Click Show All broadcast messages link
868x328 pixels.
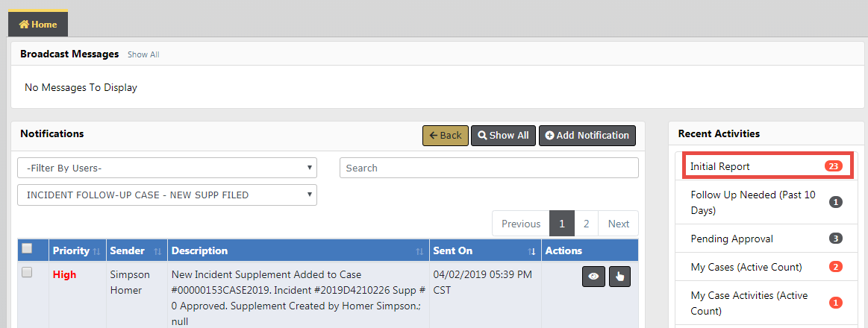(x=143, y=54)
